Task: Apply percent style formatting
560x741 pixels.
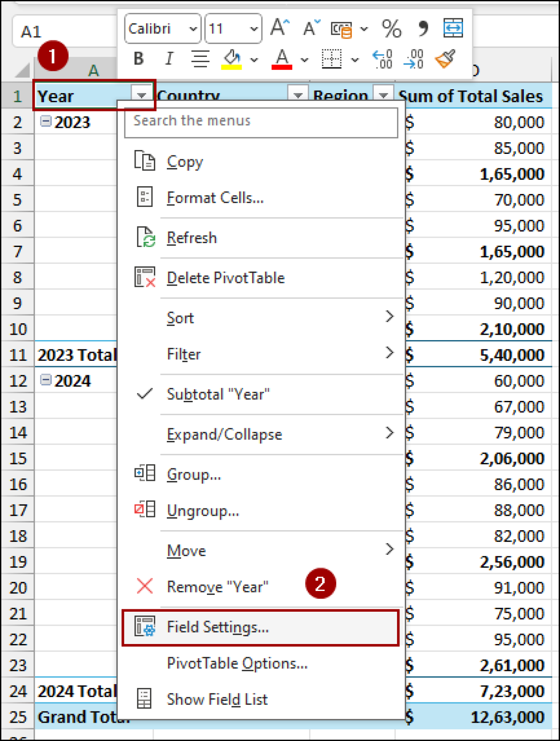Action: click(x=392, y=28)
